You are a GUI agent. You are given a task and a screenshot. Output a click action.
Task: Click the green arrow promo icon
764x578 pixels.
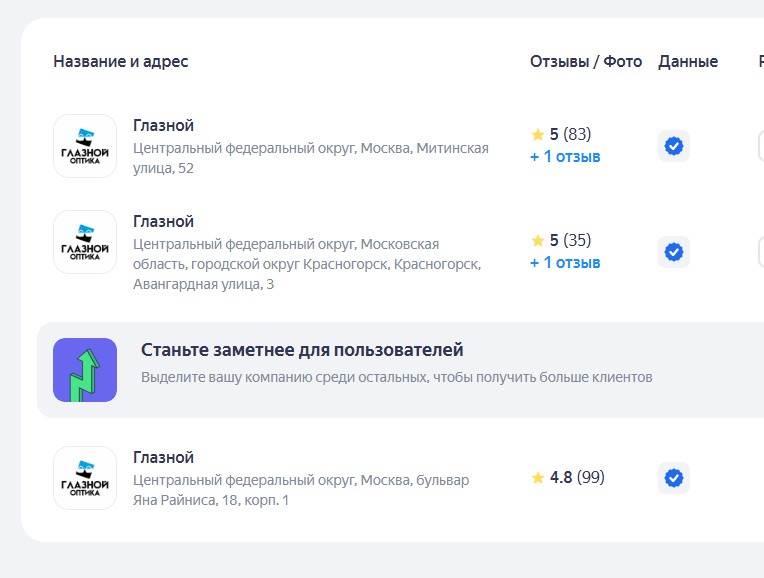click(x=85, y=370)
